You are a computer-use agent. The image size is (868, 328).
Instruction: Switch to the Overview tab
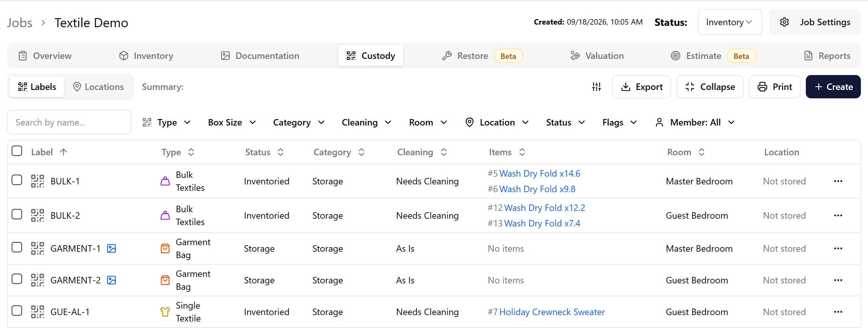tap(45, 56)
